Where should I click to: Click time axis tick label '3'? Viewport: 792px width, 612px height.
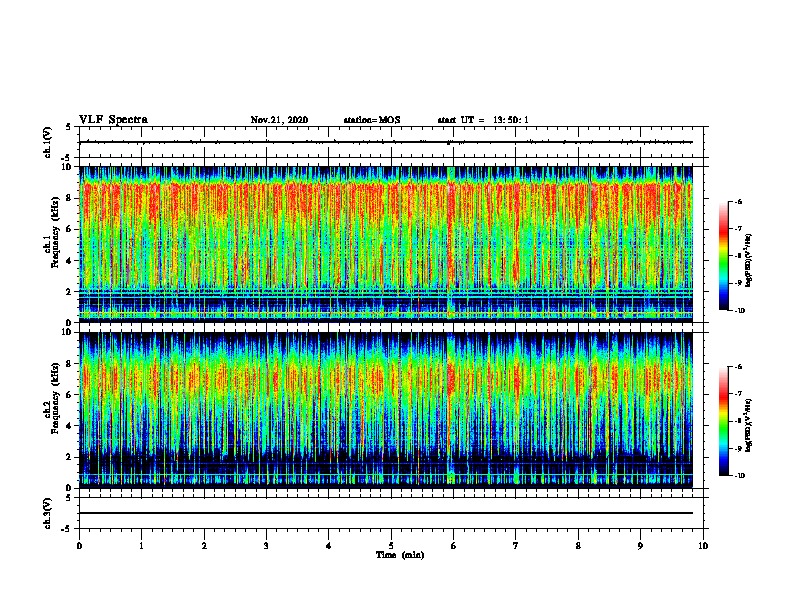266,546
